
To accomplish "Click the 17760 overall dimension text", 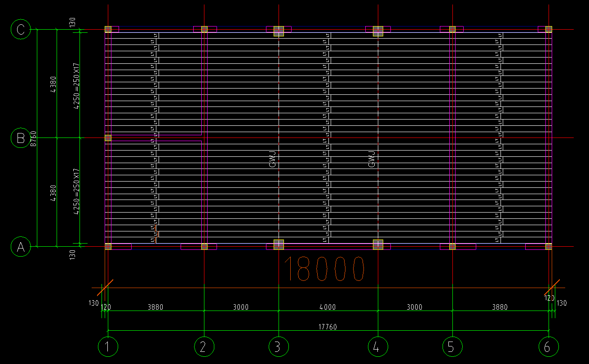I will (x=328, y=327).
